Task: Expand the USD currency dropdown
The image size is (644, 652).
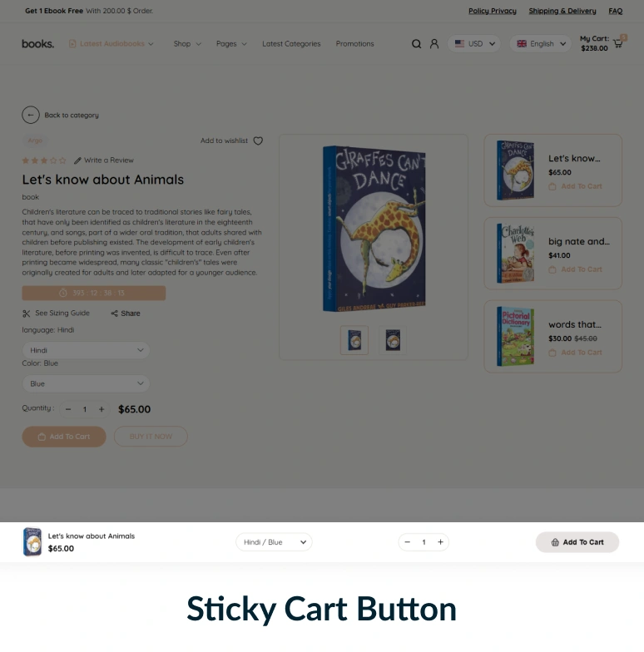Action: click(x=474, y=43)
